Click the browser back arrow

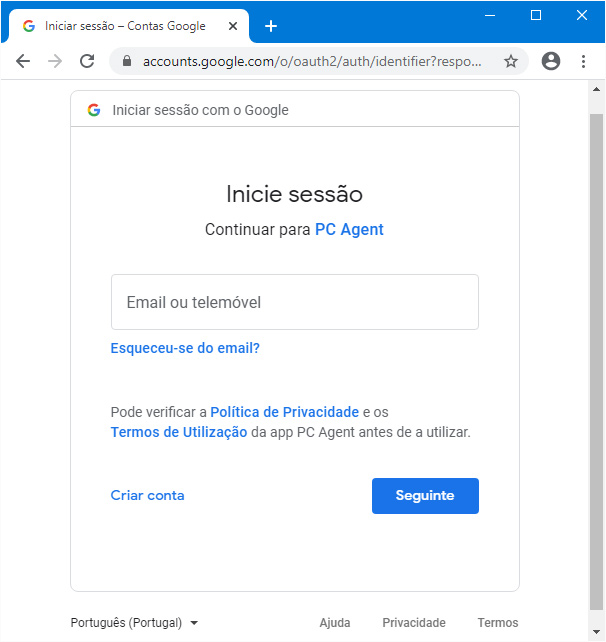(x=23, y=61)
